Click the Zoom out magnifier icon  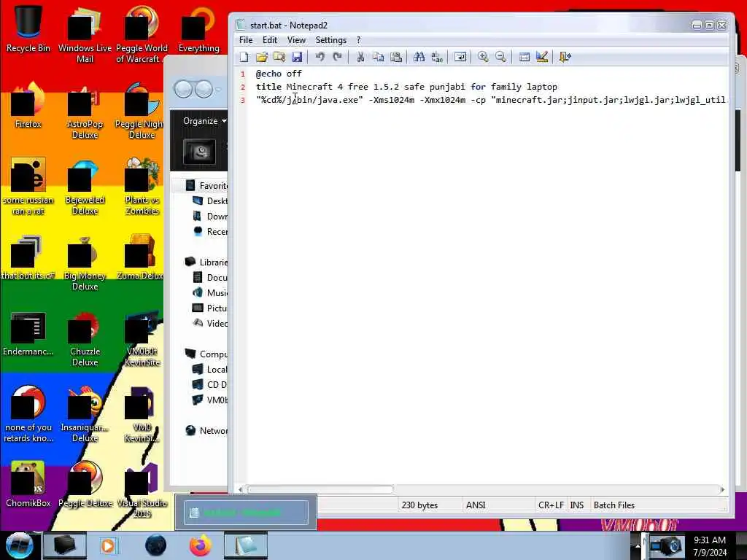(x=500, y=57)
